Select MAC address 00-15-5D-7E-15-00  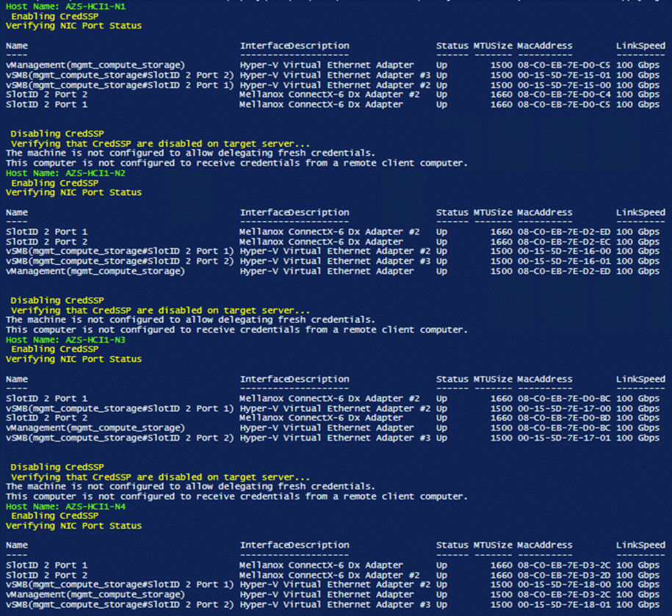(563, 85)
